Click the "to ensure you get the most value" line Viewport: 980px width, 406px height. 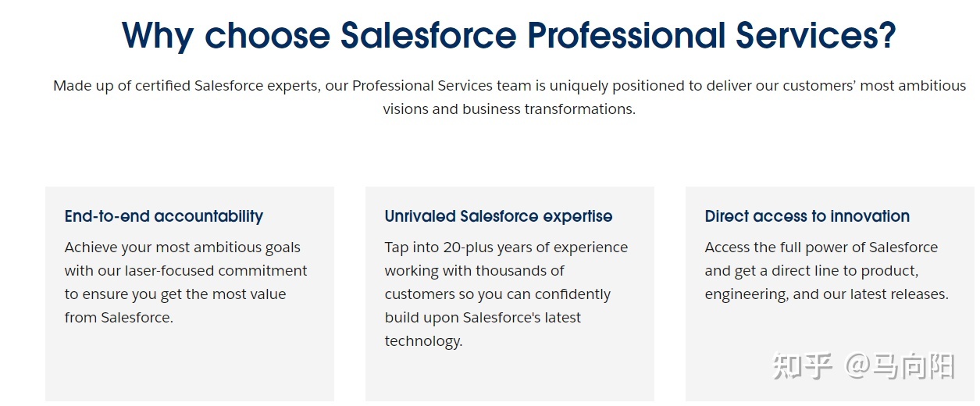(176, 294)
